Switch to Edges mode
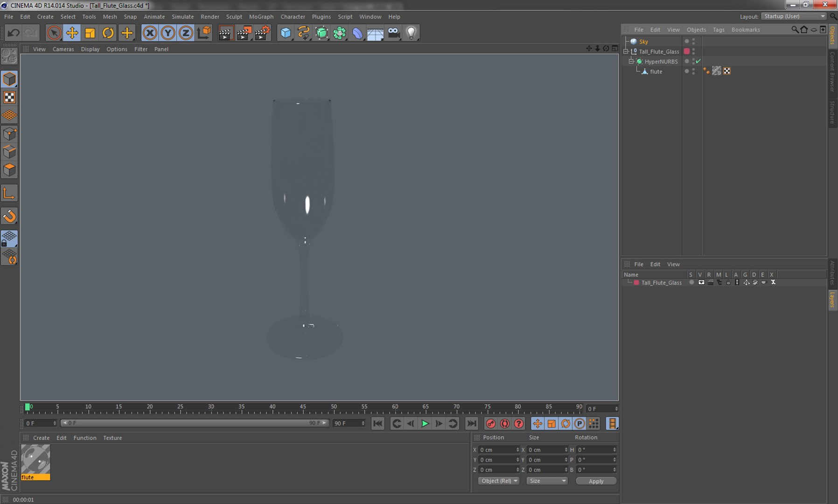 click(9, 152)
